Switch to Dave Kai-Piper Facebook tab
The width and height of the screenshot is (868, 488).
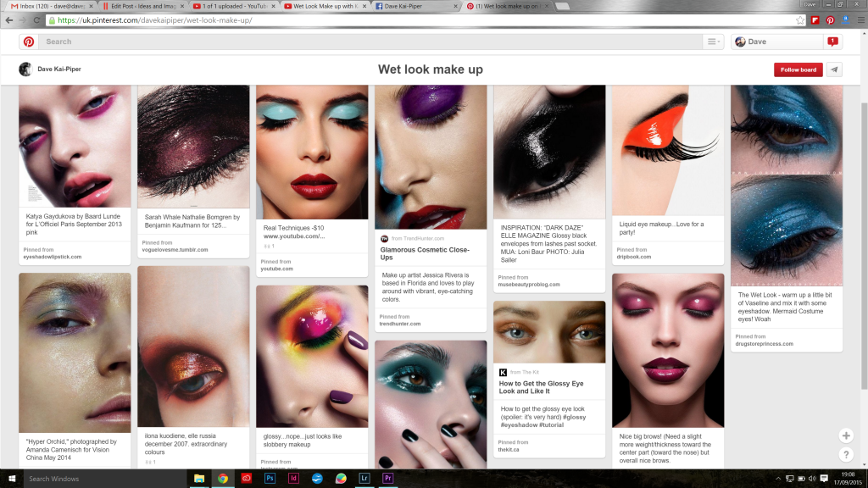pos(416,6)
